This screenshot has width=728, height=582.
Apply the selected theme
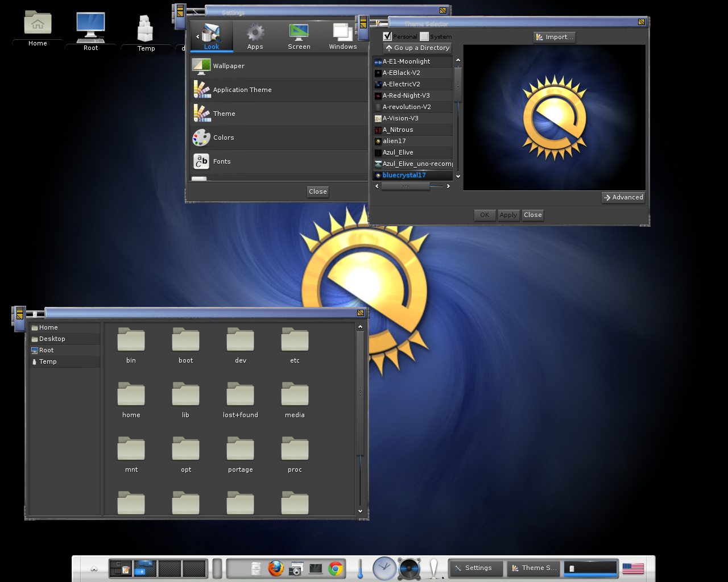coord(508,215)
